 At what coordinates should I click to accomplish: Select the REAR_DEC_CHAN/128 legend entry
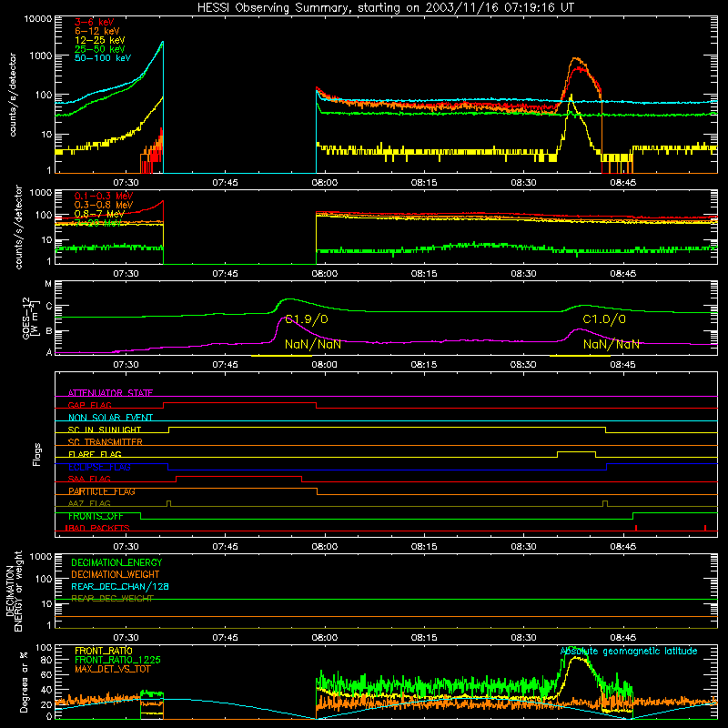[x=120, y=587]
